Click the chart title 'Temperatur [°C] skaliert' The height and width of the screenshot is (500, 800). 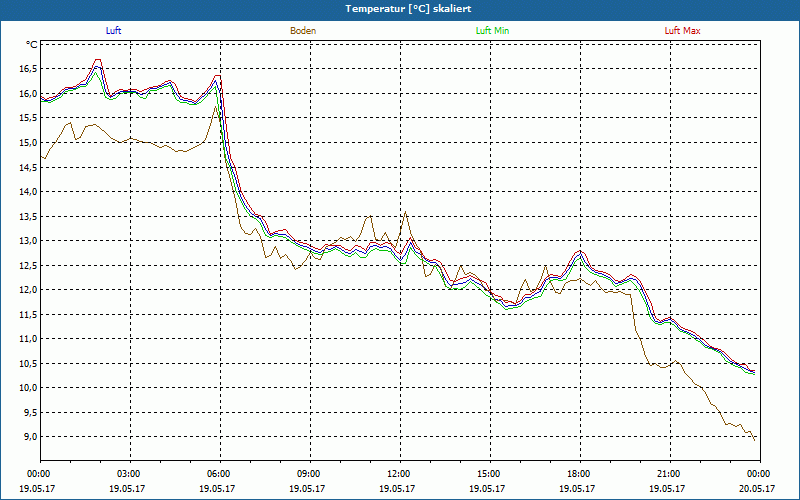(408, 9)
